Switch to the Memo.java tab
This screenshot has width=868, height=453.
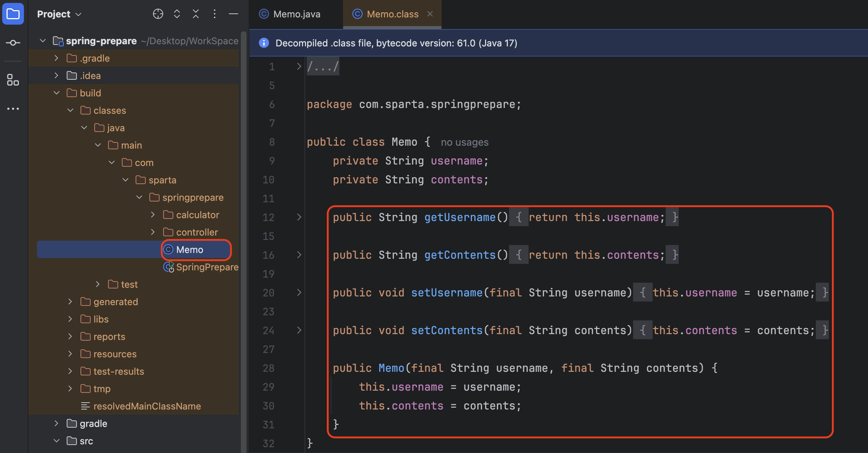pos(296,14)
